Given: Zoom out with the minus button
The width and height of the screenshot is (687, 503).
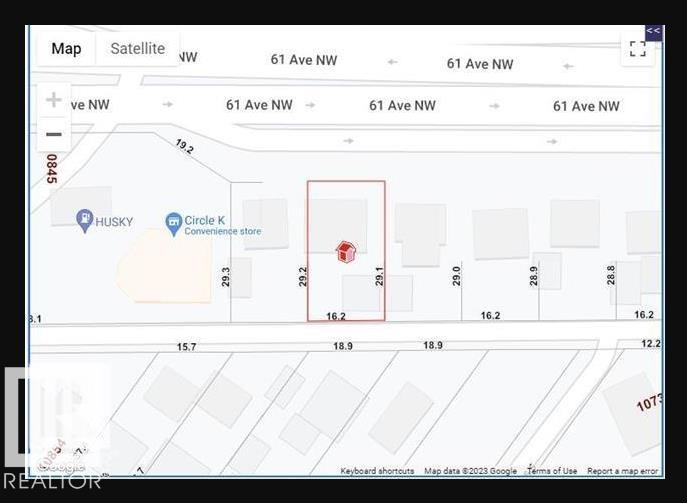Looking at the screenshot, I should coord(54,134).
